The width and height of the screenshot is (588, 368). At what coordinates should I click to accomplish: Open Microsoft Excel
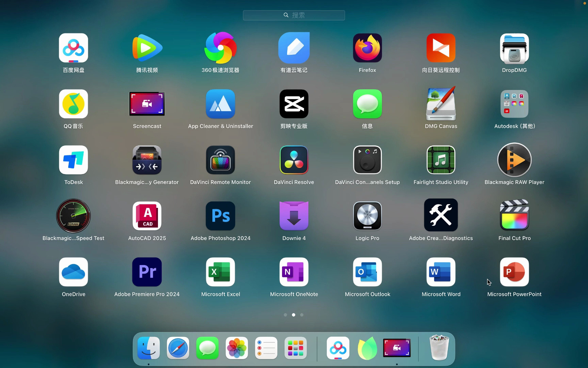[220, 272]
